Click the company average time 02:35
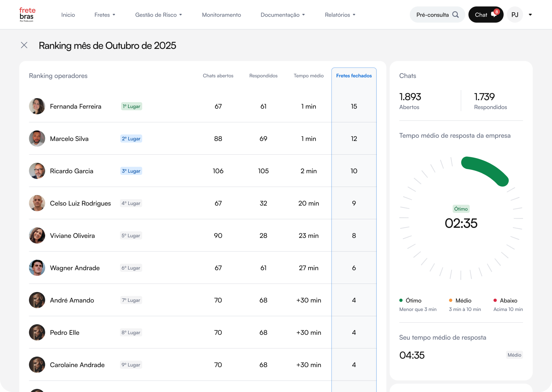Screen dimensions: 552x392 point(461,223)
